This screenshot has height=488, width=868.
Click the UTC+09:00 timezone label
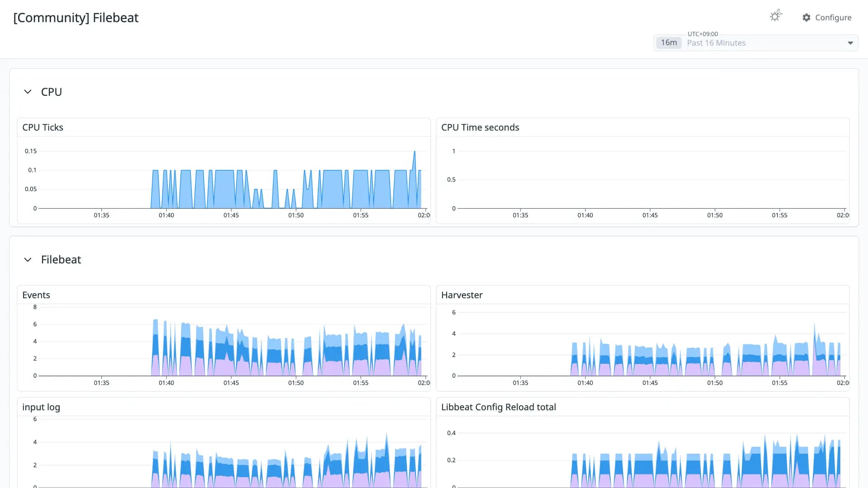click(703, 34)
